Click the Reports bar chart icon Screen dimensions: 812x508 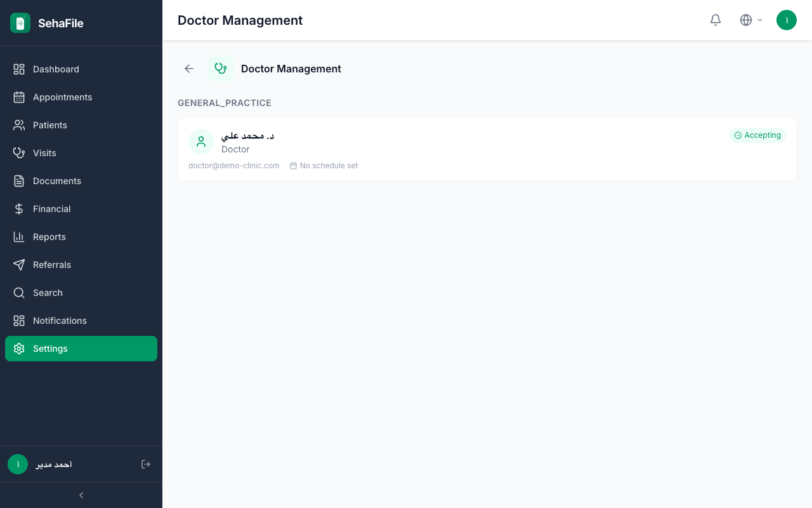[x=19, y=237]
